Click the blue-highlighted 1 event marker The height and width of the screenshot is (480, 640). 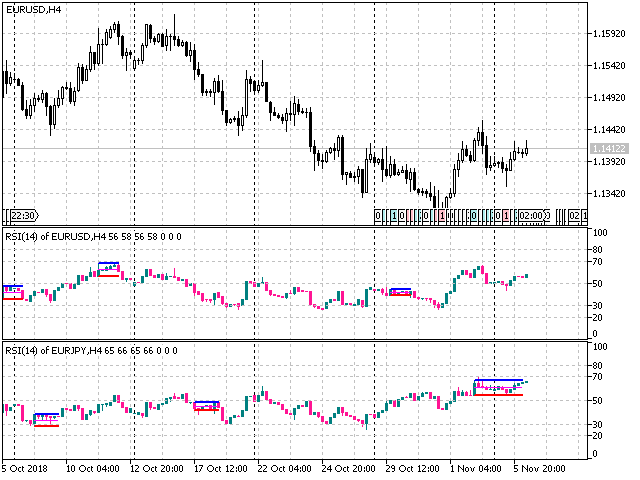pos(394,216)
